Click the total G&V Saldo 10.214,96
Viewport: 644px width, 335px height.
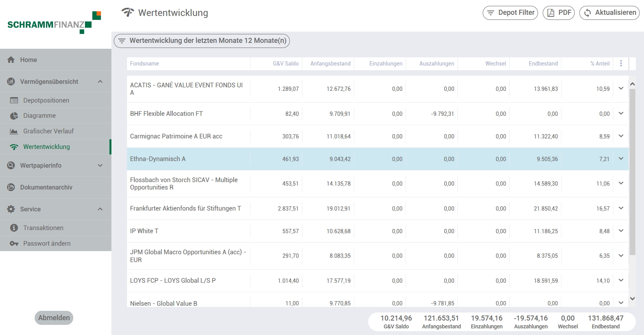[x=396, y=318]
